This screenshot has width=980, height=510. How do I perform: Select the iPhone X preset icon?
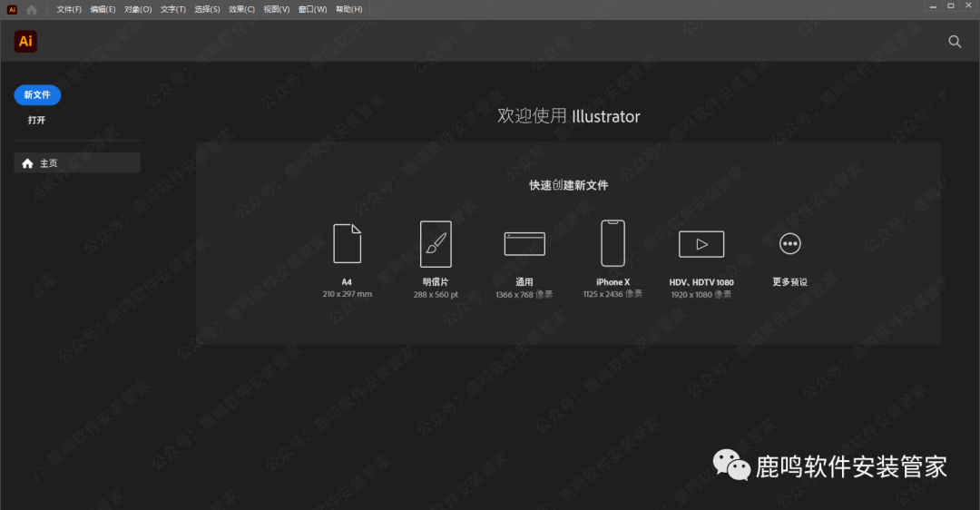(612, 243)
